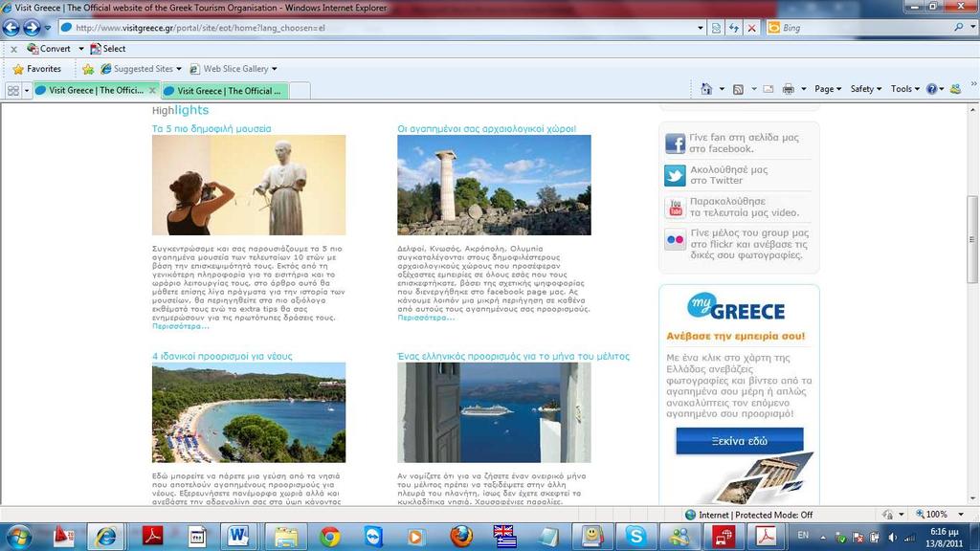Open Firefox from the taskbar

point(460,537)
